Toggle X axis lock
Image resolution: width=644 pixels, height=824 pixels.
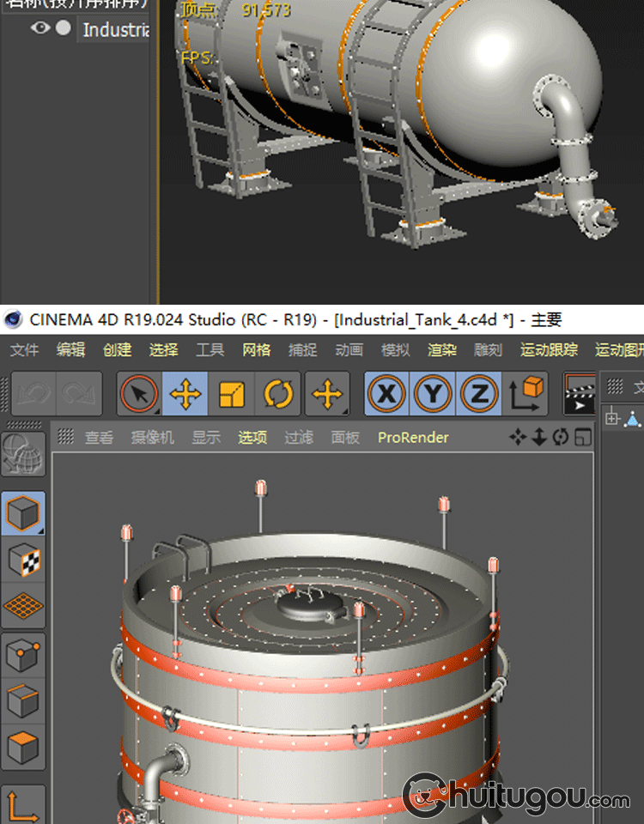pyautogui.click(x=387, y=394)
